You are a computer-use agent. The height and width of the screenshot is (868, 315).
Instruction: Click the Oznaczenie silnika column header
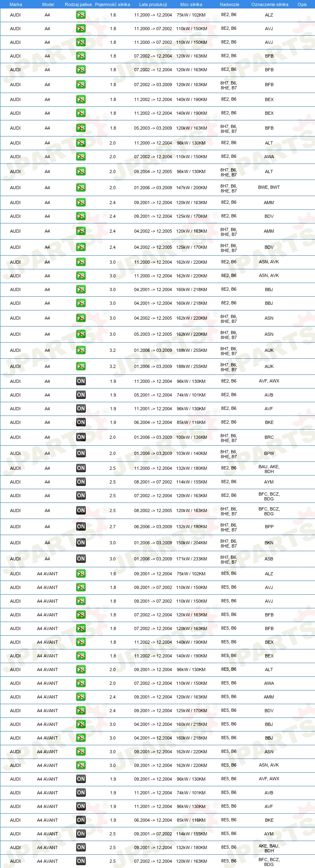[269, 4]
